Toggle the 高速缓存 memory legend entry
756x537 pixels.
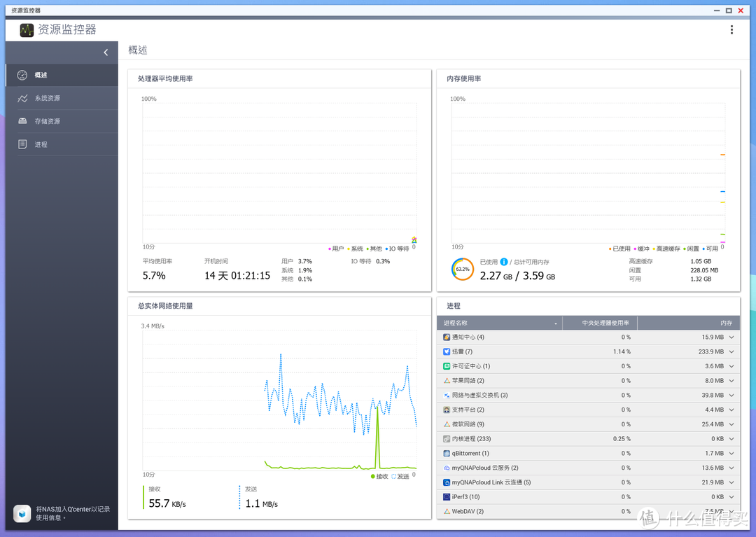[x=666, y=249]
